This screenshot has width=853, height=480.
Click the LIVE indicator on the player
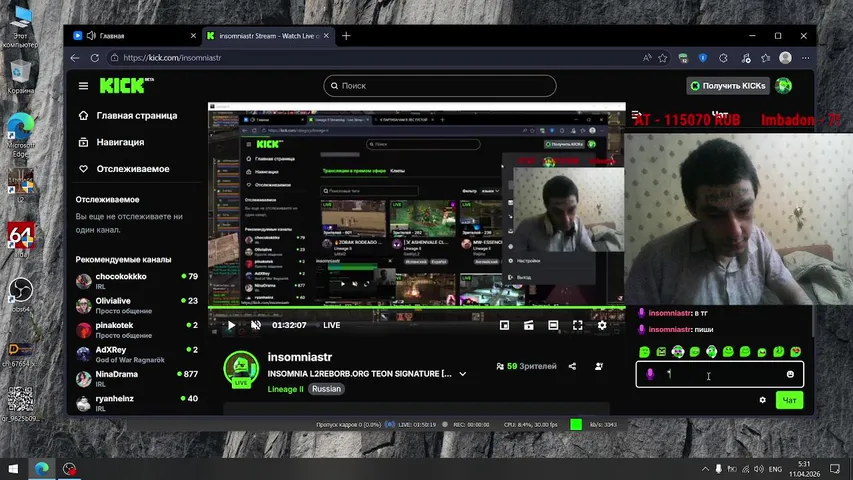[x=331, y=325]
